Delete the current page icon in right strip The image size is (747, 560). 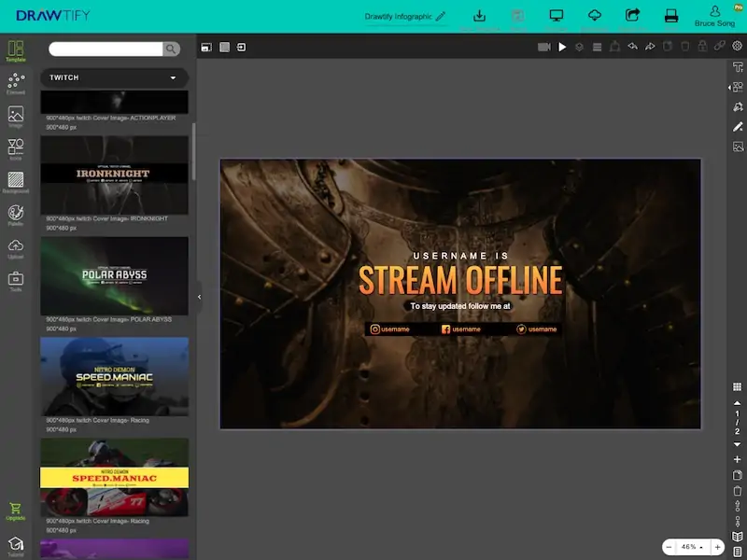point(737,491)
